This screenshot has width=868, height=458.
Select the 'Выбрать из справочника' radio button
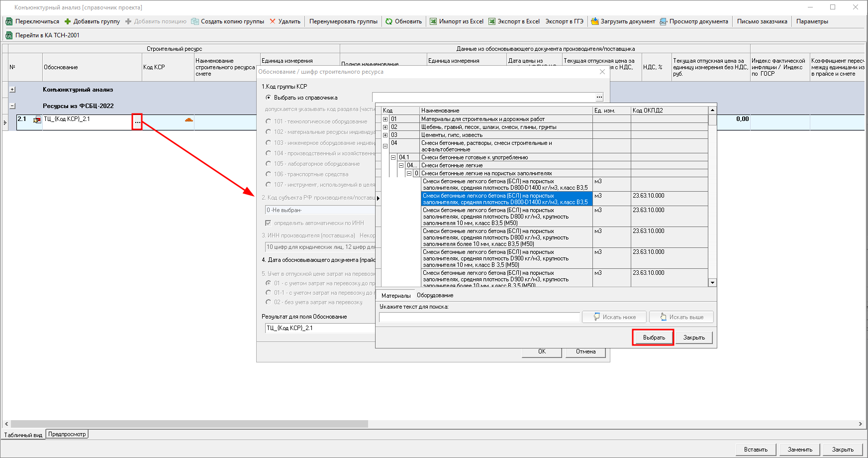pos(269,98)
